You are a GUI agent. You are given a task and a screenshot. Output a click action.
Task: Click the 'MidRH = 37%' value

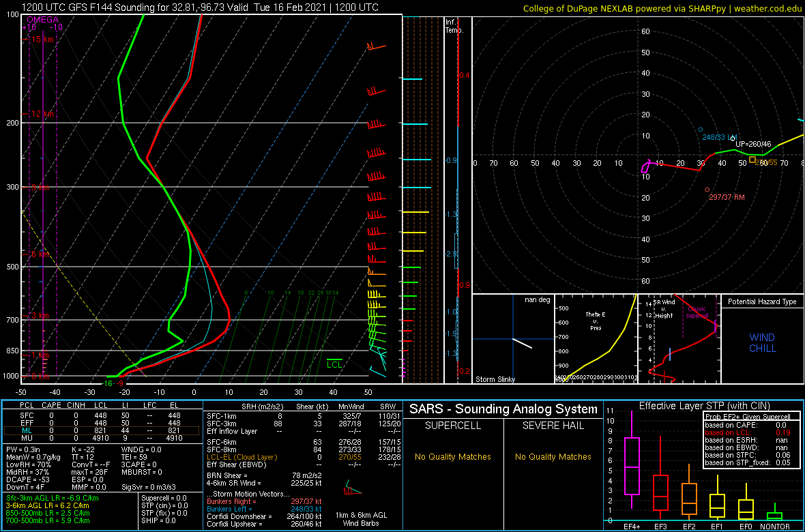coord(28,472)
